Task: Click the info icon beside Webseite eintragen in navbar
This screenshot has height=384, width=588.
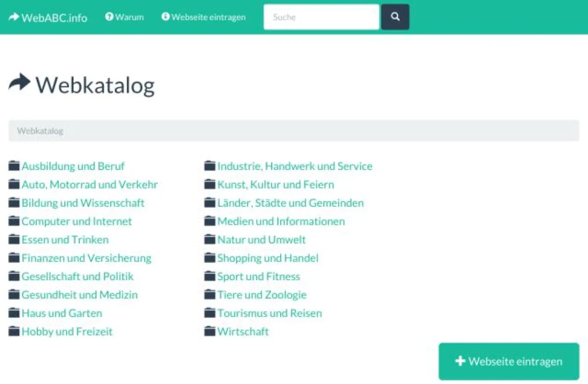Action: click(x=166, y=17)
